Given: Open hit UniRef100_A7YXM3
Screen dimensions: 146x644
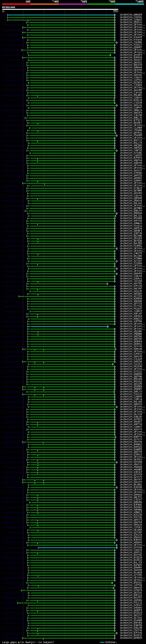Looking at the screenshot, I should tap(131, 575).
